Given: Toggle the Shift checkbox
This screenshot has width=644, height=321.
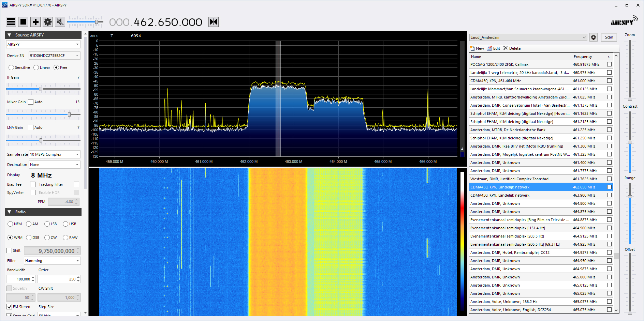Looking at the screenshot, I should click(10, 250).
